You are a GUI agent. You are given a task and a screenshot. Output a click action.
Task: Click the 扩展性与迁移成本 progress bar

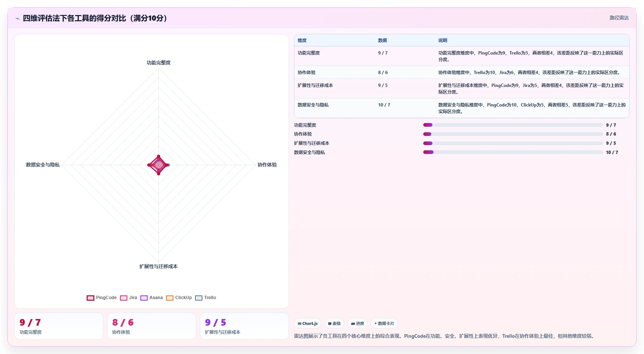(513, 143)
